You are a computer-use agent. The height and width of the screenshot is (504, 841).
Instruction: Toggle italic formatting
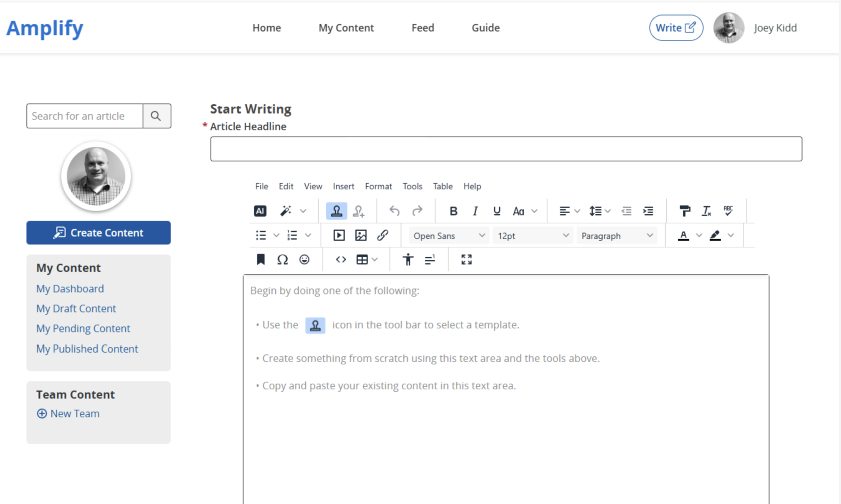click(475, 211)
